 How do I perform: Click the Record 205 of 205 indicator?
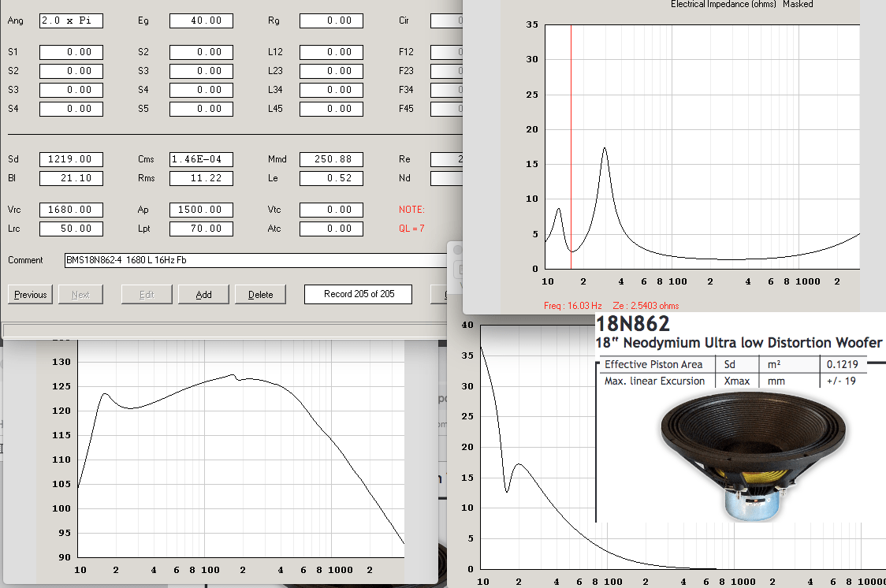click(x=358, y=294)
